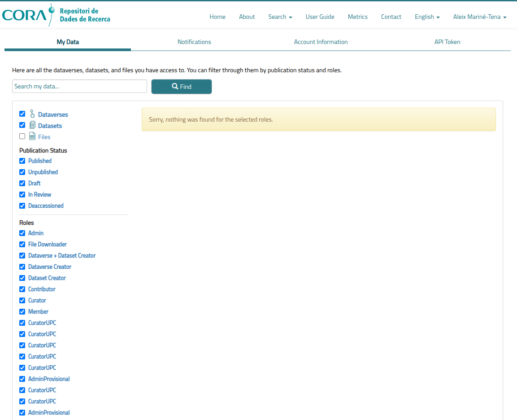Open the API Token tab
This screenshot has height=420, width=517.
[447, 42]
